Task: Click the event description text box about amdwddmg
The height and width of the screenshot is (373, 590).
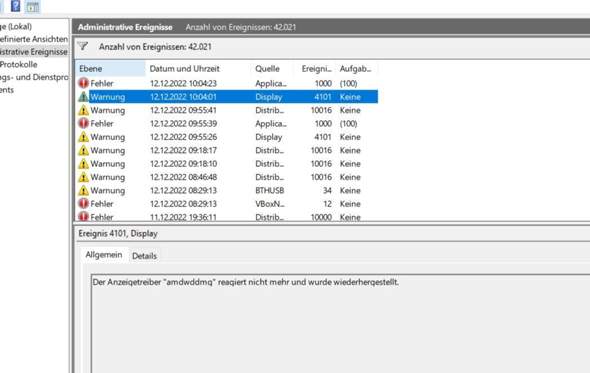Action: 341,324
